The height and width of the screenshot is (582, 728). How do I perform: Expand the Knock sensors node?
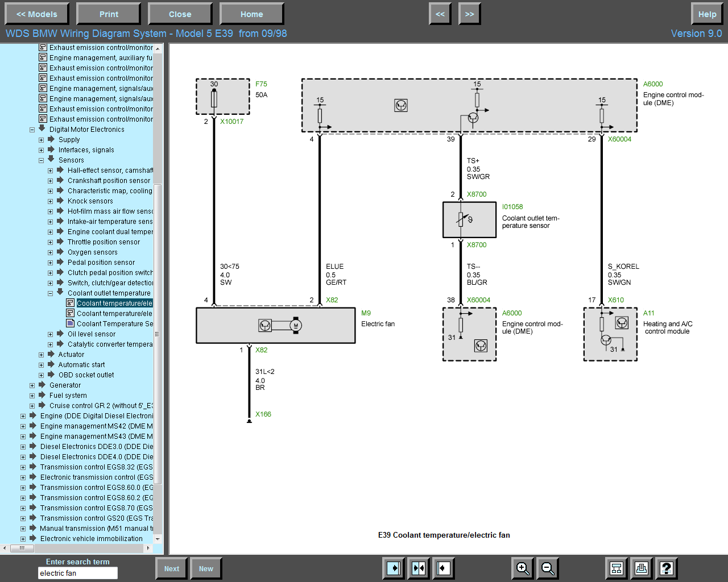click(x=50, y=201)
